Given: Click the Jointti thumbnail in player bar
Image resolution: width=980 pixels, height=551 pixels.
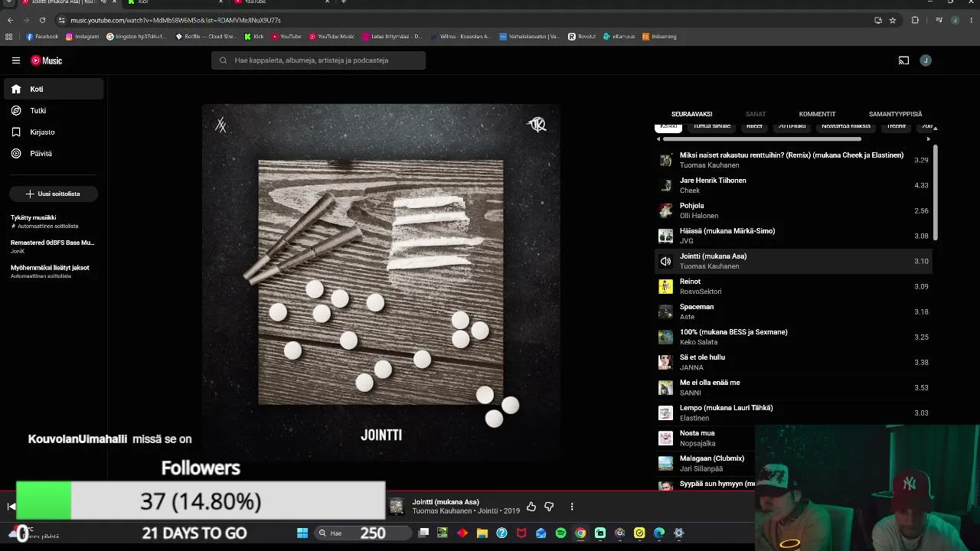Looking at the screenshot, I should point(397,507).
